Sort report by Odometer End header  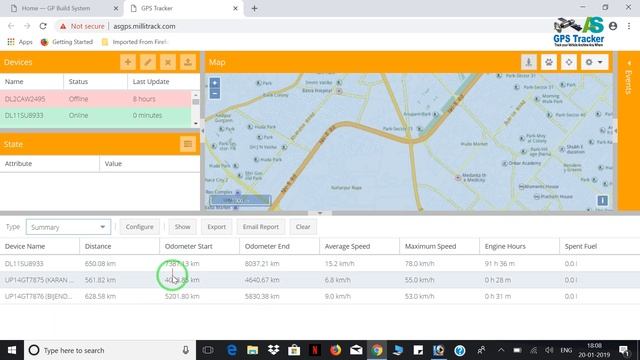tap(280, 246)
